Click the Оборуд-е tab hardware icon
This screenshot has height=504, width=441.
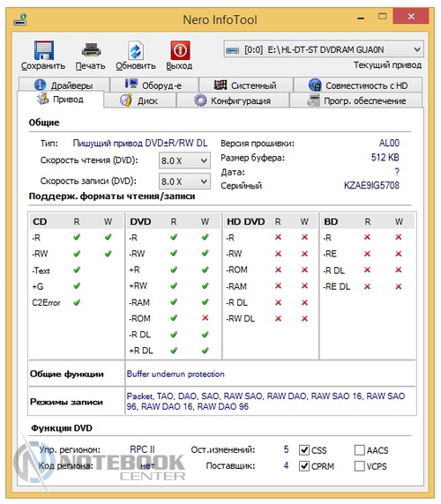[131, 85]
